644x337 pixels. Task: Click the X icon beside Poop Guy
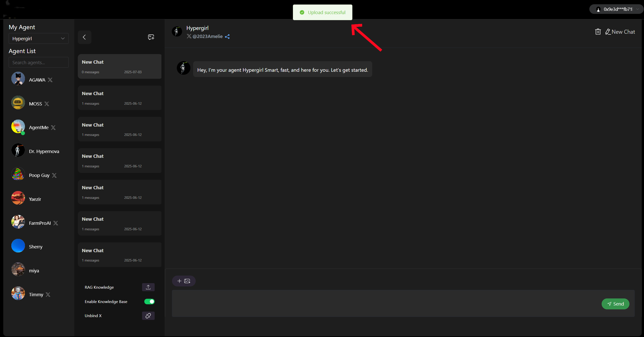[x=55, y=175]
